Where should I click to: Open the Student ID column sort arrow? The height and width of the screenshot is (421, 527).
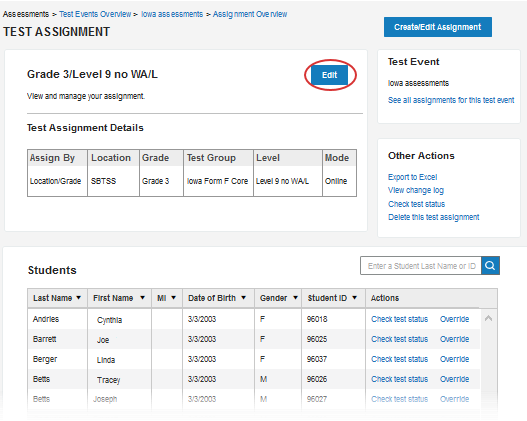click(355, 298)
